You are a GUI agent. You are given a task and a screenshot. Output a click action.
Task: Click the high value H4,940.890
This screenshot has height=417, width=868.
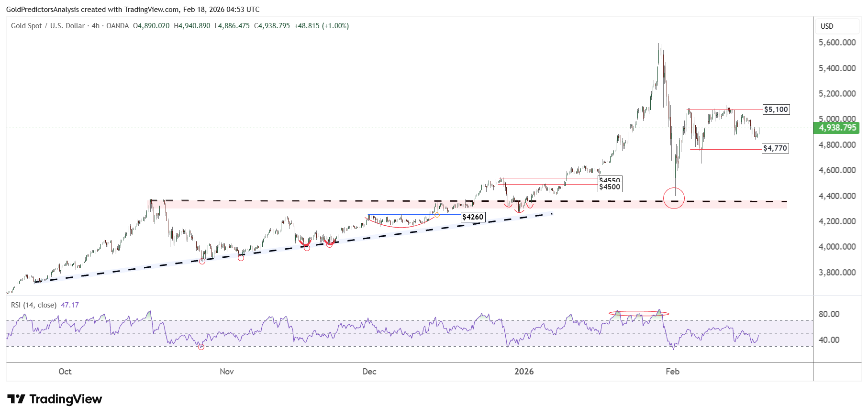point(192,26)
